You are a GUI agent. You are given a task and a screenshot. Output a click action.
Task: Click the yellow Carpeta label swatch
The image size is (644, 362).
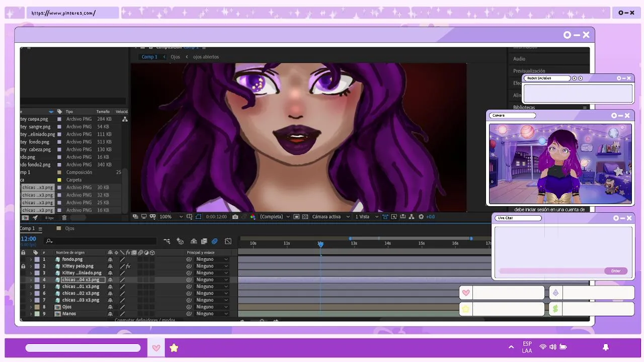59,179
